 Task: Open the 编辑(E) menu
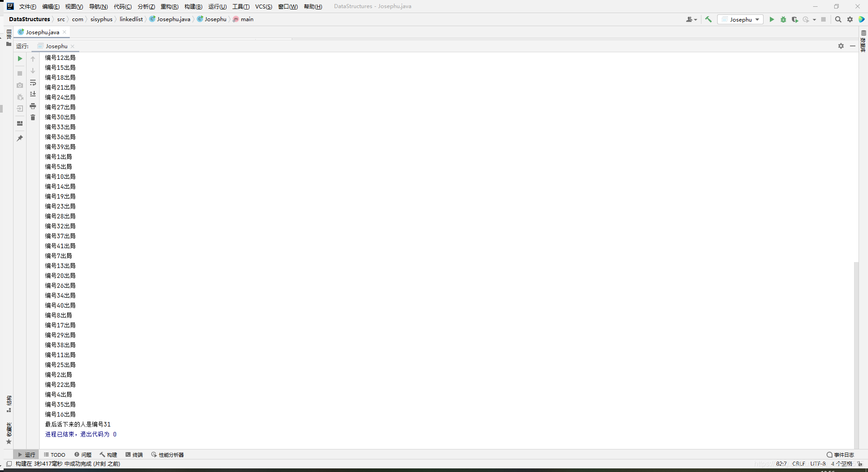pyautogui.click(x=51, y=6)
